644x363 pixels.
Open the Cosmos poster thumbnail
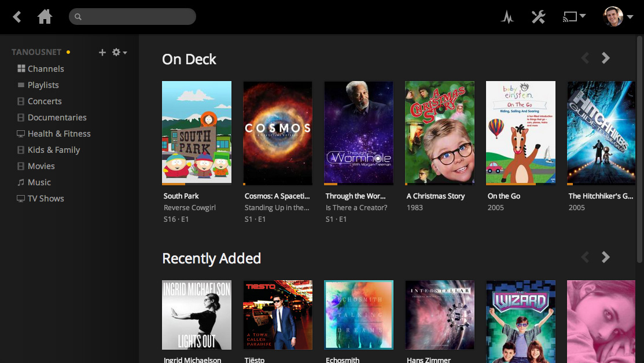tap(278, 133)
